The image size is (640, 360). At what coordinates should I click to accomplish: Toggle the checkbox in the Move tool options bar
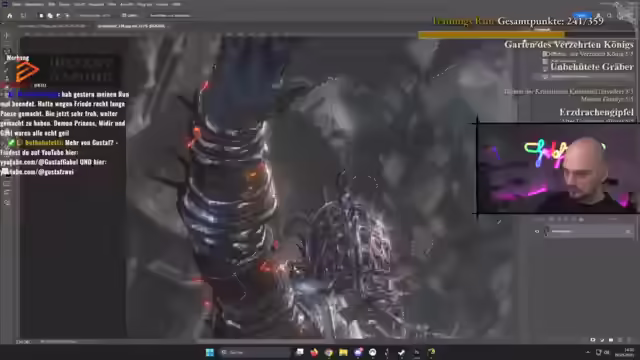point(124,16)
